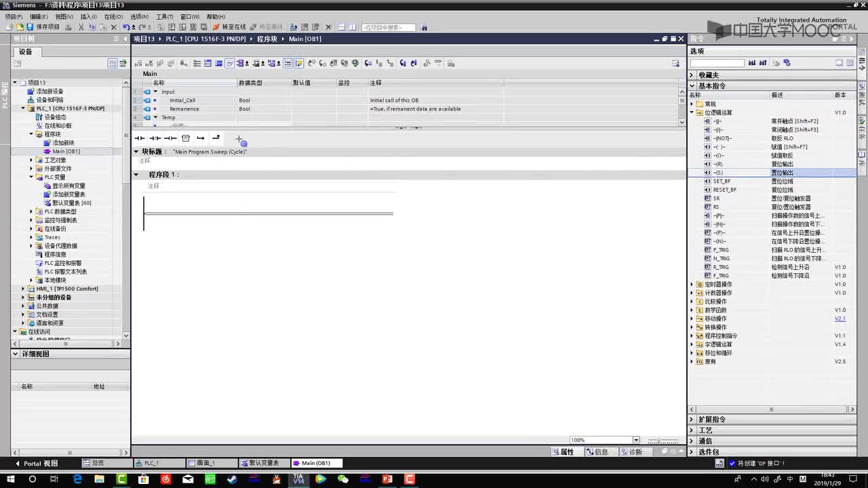
Task: Click the close branch icon in favorites bar
Action: point(216,138)
